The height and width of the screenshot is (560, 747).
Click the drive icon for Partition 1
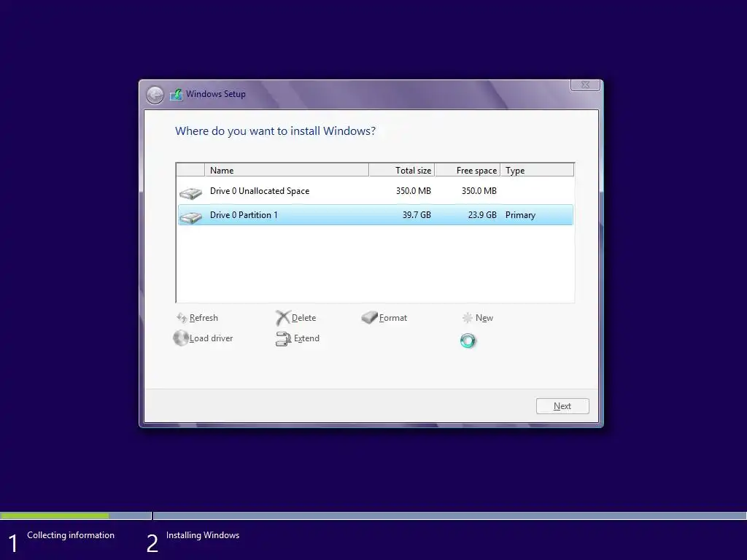click(190, 217)
